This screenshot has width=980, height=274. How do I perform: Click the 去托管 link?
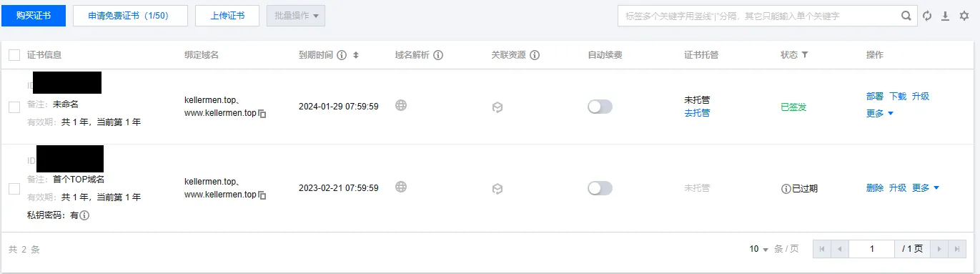pos(697,113)
